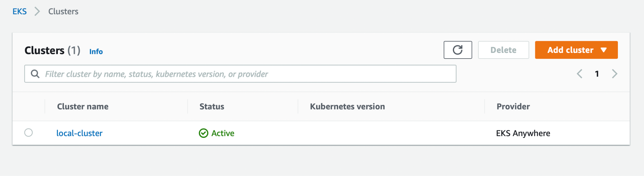Sort by Provider column header
This screenshot has width=644, height=176.
pos(513,106)
